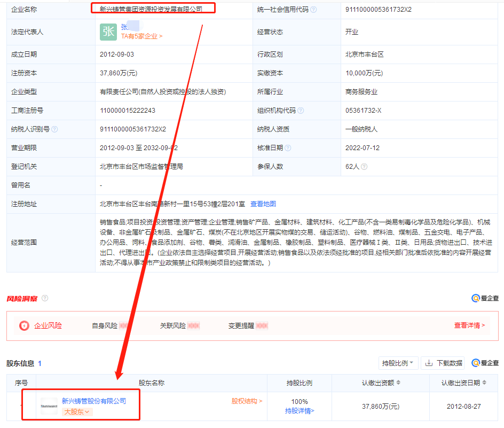Screen dimensions: 504x428
Task: Click the company name 新兴铸管集团资源投资发展有限公司
Action: pyautogui.click(x=151, y=10)
